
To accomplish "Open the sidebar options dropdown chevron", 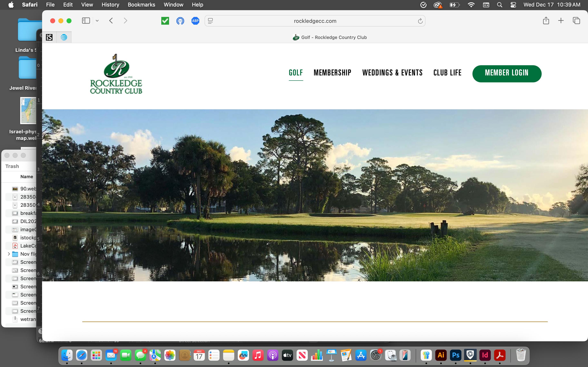I will 97,21.
